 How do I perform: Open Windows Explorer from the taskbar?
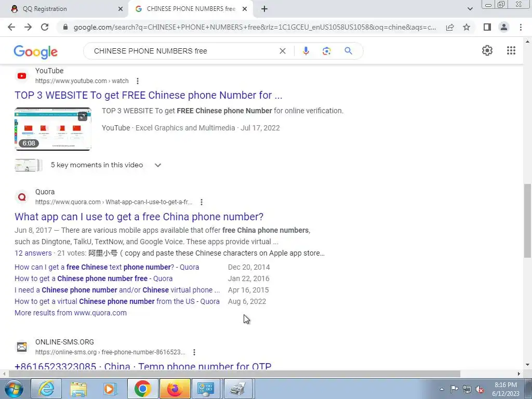(78, 389)
